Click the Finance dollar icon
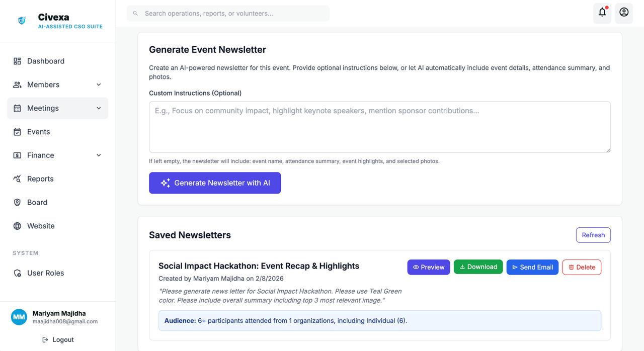The height and width of the screenshot is (351, 644). point(17,155)
